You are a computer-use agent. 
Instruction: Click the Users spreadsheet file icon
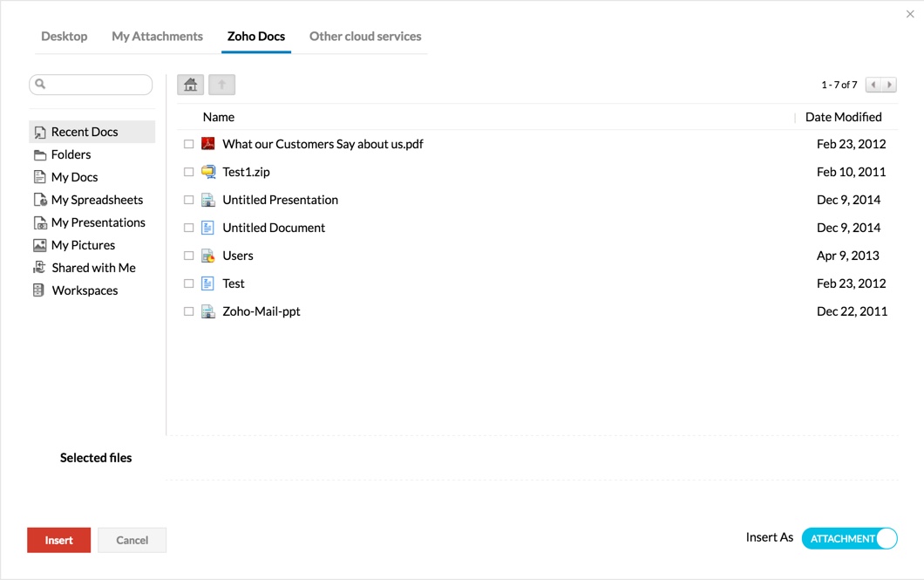pyautogui.click(x=208, y=256)
